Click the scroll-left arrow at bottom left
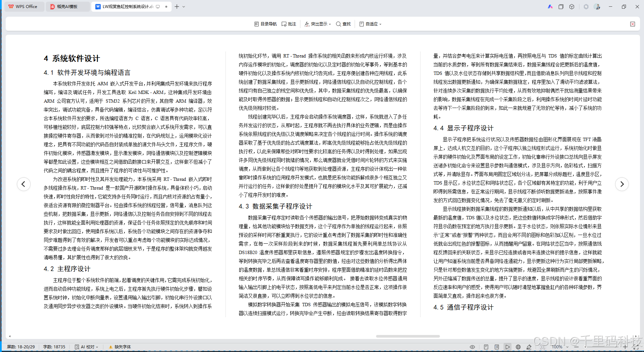 [x=10, y=336]
